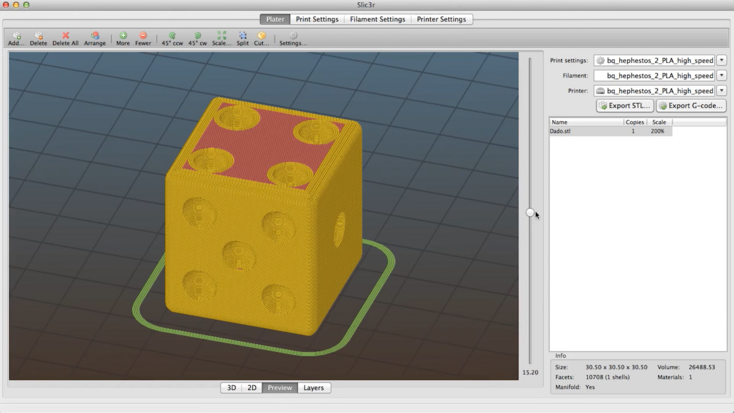Click the facets value 10708 (1 shells)

click(608, 377)
